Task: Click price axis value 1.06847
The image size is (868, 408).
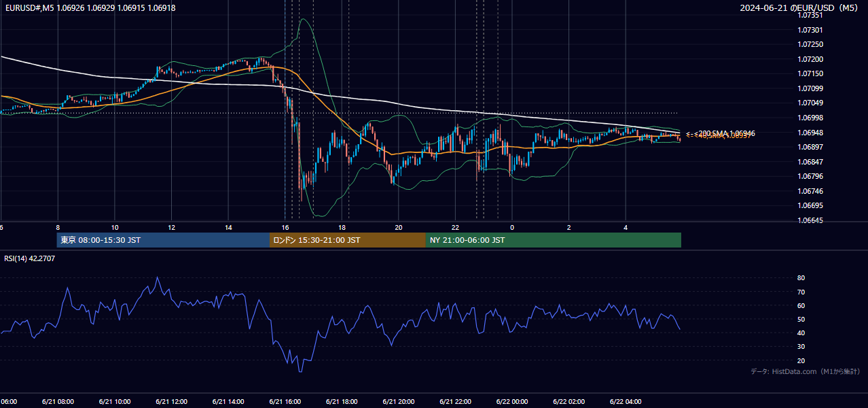Action: (810, 162)
